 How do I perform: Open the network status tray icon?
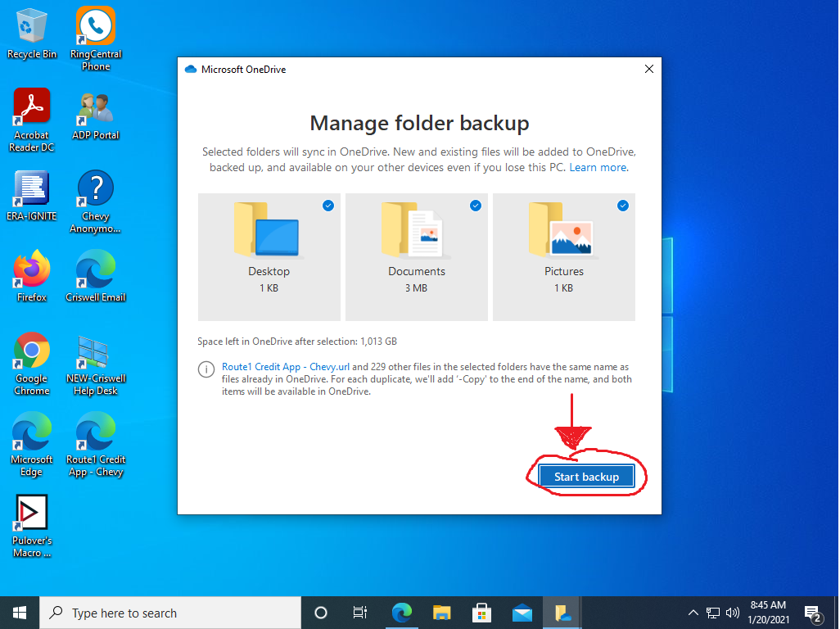point(712,613)
